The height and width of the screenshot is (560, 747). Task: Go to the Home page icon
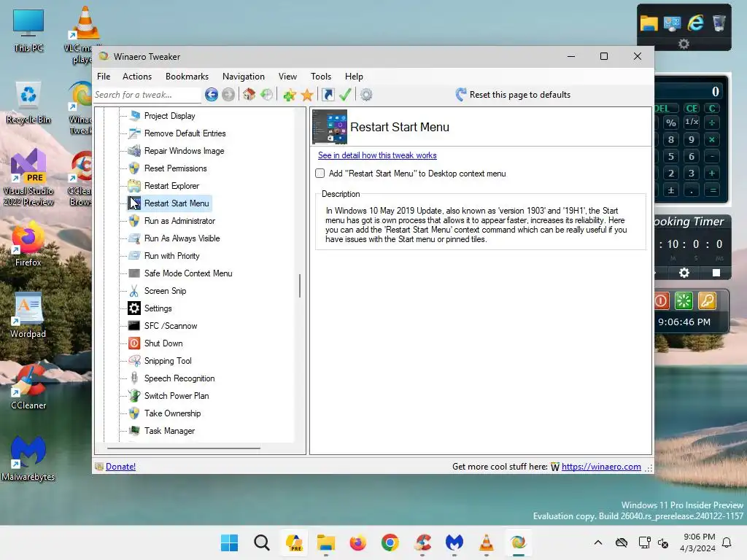tap(249, 94)
